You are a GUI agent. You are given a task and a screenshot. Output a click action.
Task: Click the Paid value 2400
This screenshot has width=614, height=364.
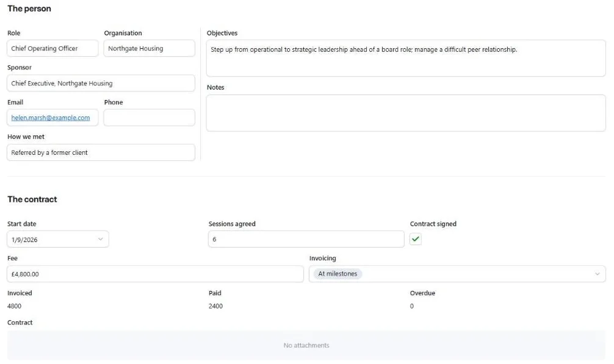[x=216, y=306]
